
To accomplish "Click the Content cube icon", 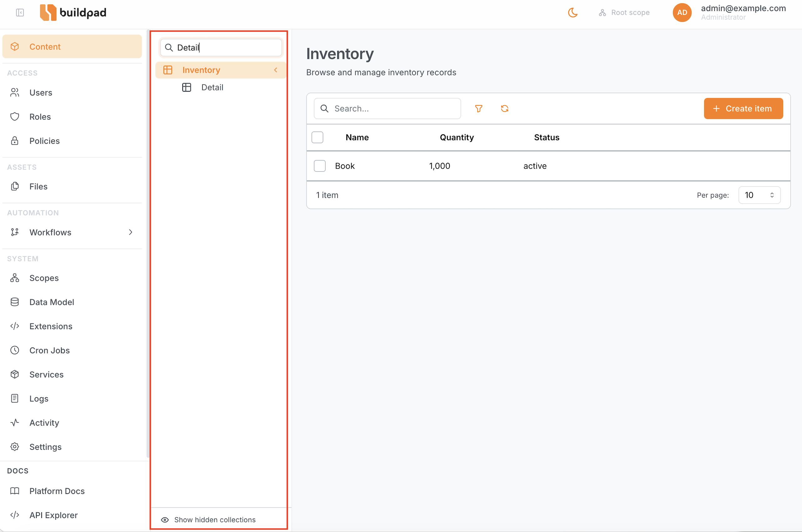I will 15,47.
